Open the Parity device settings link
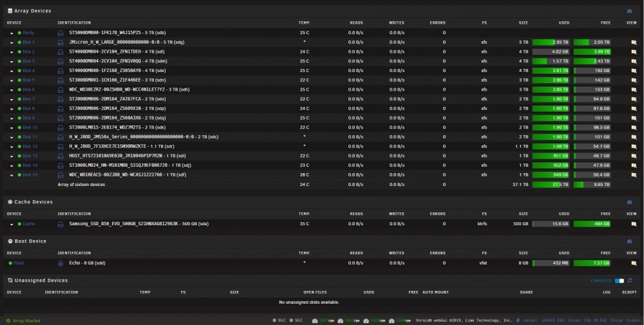 [x=28, y=33]
